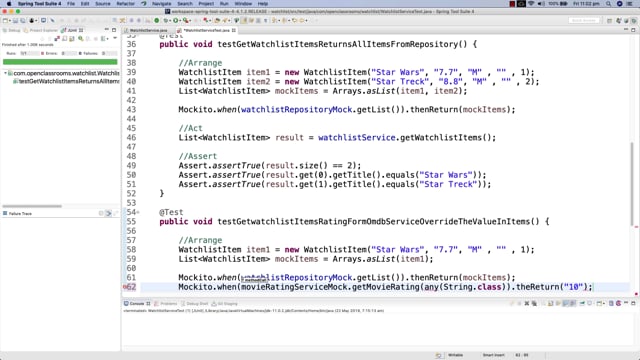Image resolution: width=640 pixels, height=360 pixels.
Task: Maximize the Console panel
Action: (x=633, y=303)
